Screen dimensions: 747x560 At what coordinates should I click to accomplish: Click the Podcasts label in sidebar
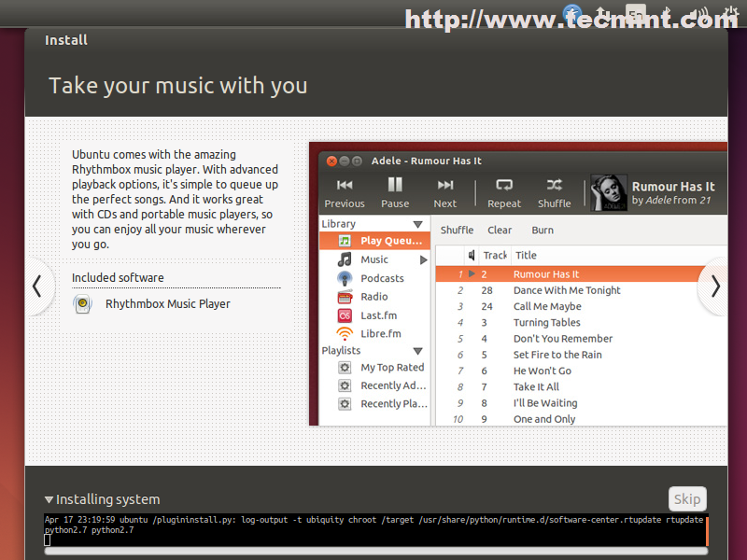pyautogui.click(x=382, y=278)
